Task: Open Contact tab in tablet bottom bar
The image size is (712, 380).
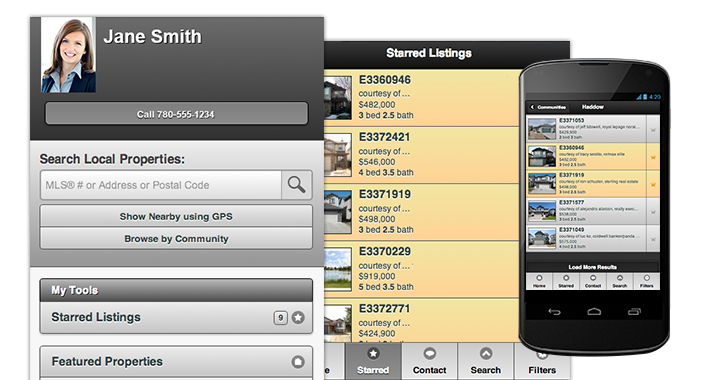Action: point(429,361)
